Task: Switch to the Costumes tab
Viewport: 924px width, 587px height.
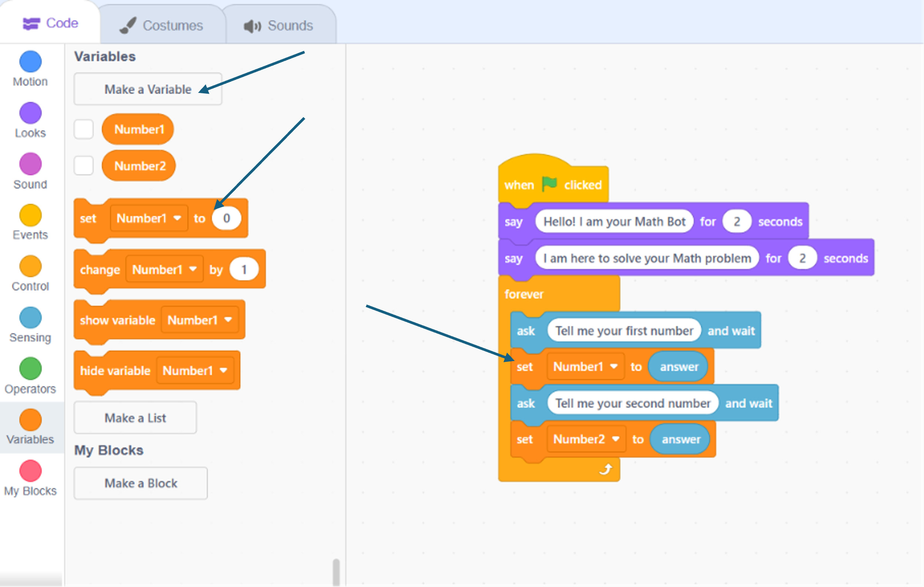Action: click(x=161, y=25)
